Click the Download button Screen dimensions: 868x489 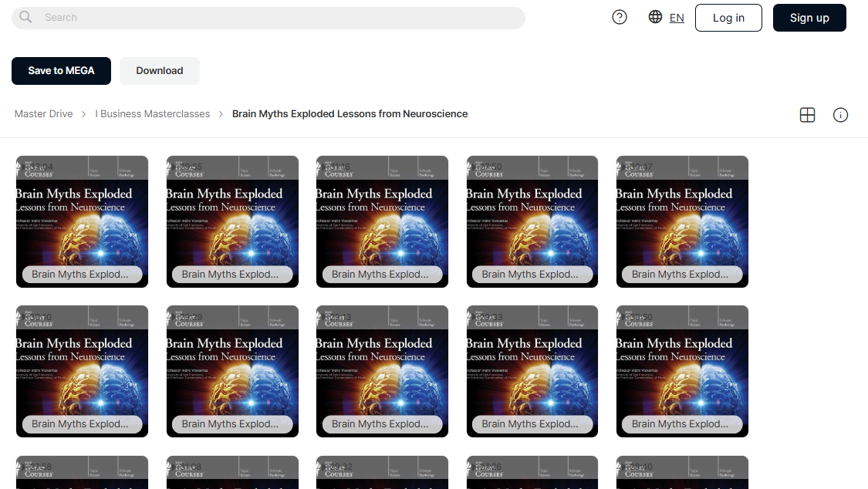coord(160,71)
